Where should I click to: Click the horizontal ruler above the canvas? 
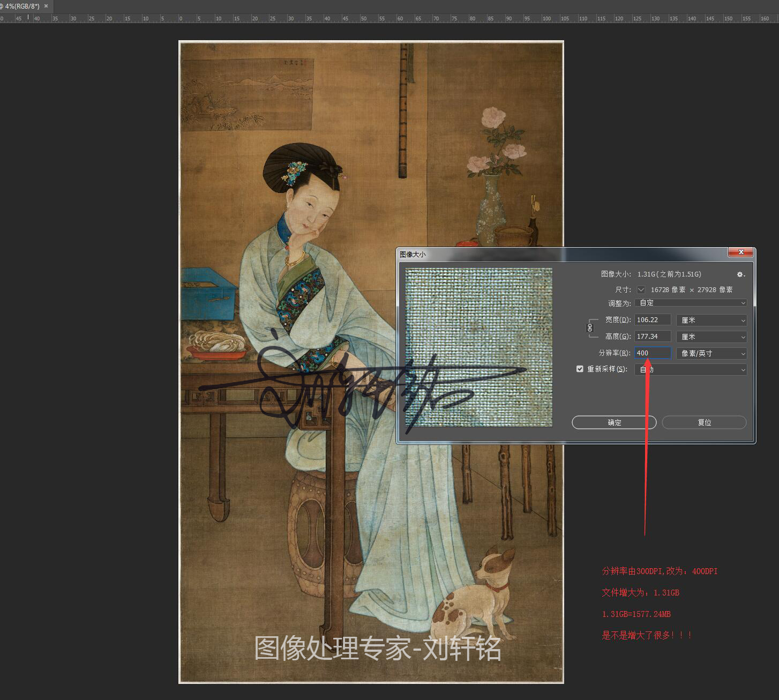[x=389, y=18]
